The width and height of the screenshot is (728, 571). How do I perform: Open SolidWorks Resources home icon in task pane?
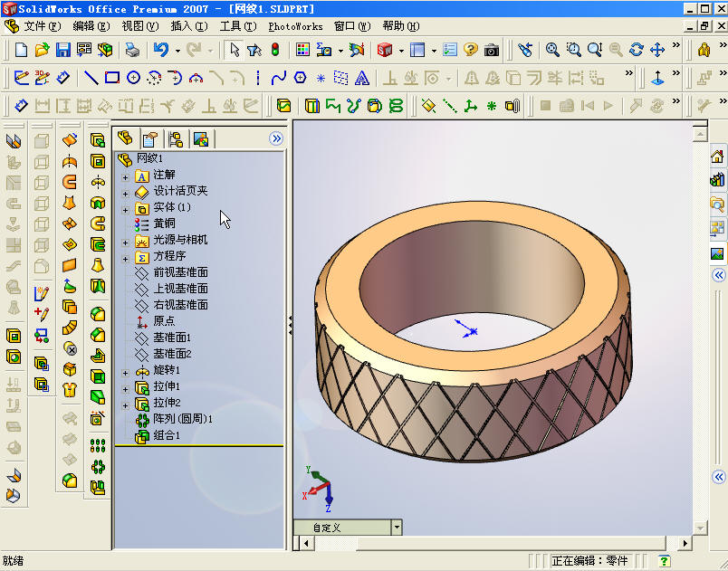(717, 157)
